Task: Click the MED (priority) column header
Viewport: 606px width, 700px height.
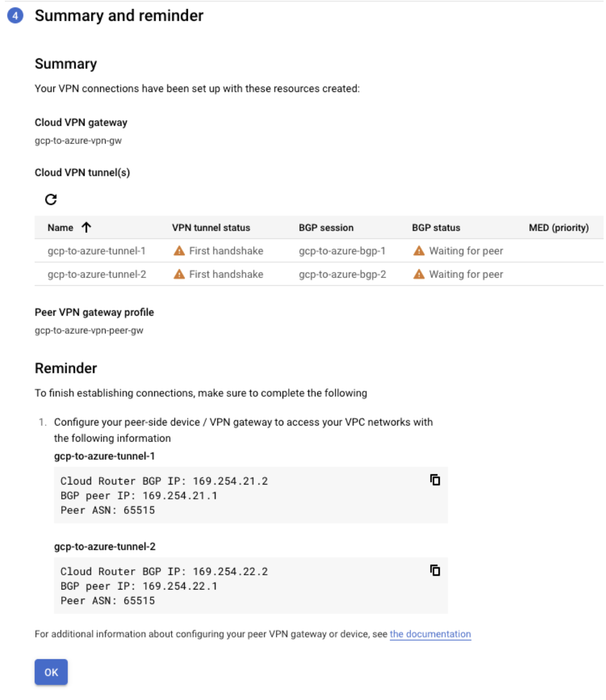Action: pyautogui.click(x=559, y=228)
